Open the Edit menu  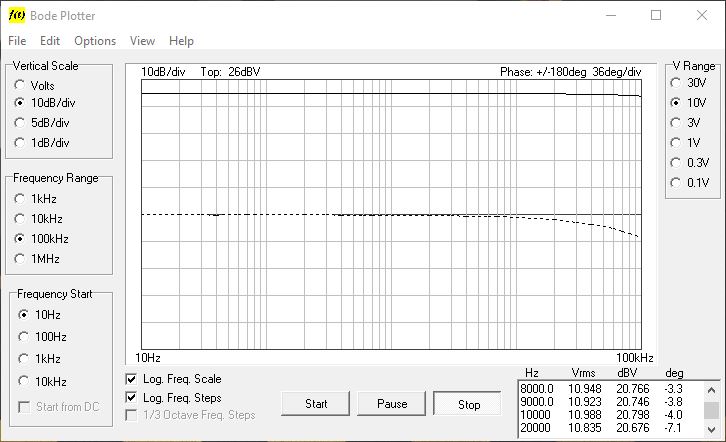[x=50, y=41]
